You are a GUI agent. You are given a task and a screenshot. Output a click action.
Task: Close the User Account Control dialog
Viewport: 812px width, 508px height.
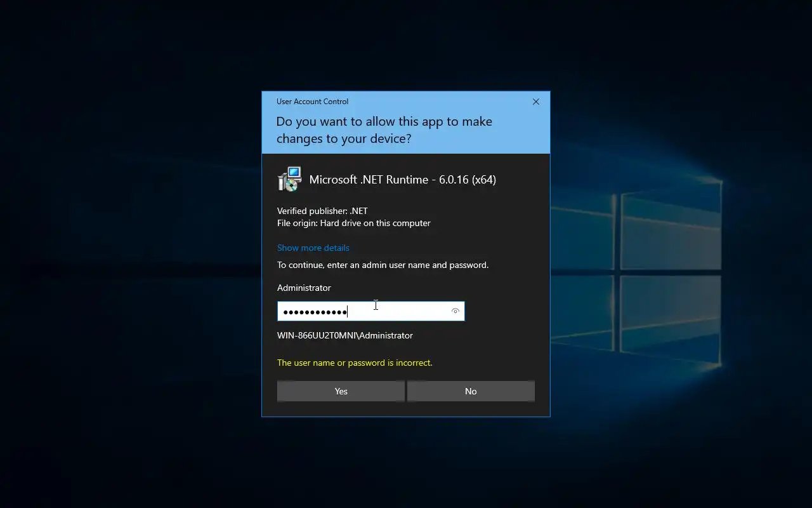[x=536, y=102]
